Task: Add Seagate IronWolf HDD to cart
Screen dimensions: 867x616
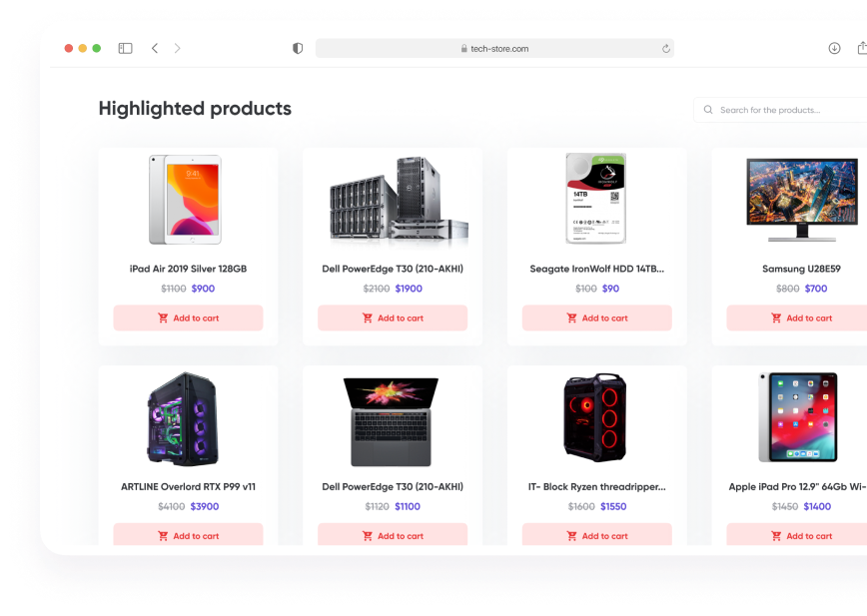Action: 597,318
